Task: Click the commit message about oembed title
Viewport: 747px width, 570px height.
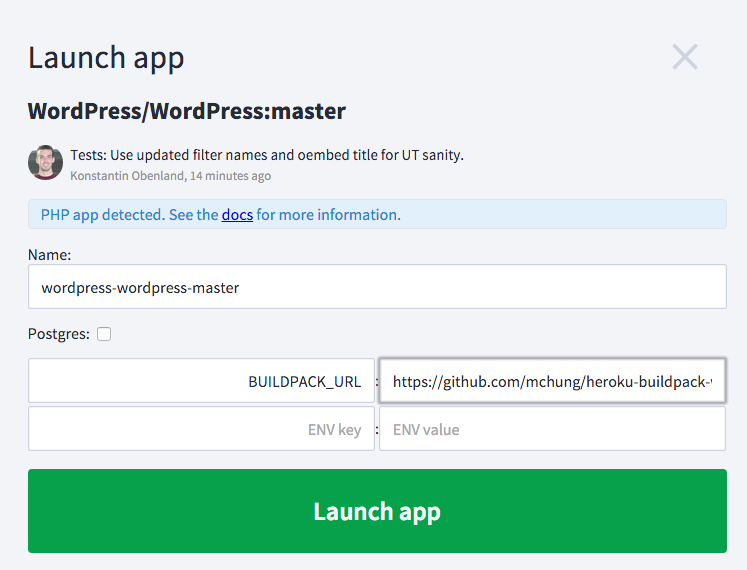Action: (267, 155)
